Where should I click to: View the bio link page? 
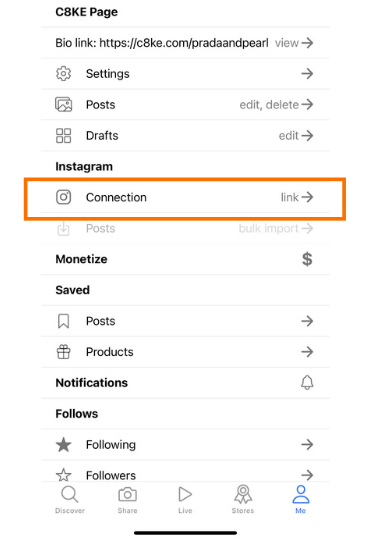(x=294, y=43)
